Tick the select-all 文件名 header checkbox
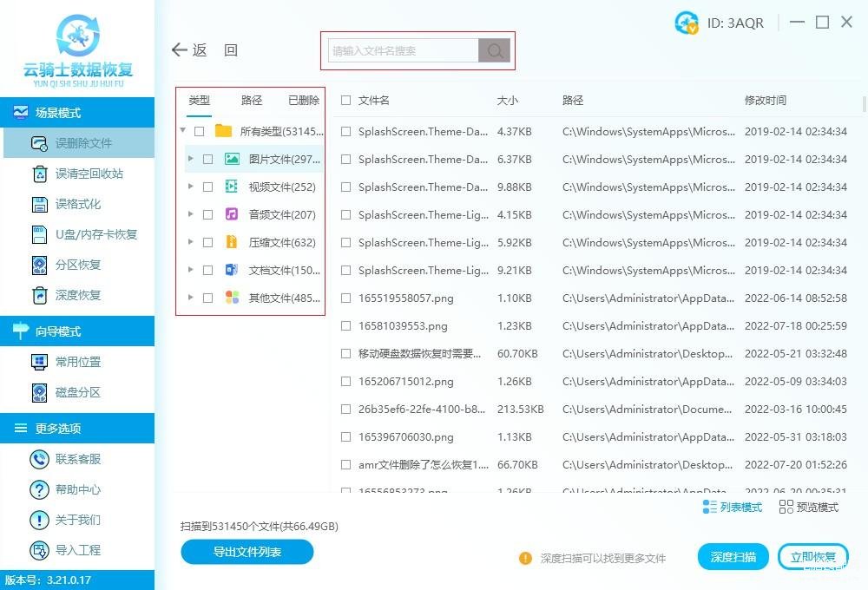868x590 pixels. click(x=346, y=100)
